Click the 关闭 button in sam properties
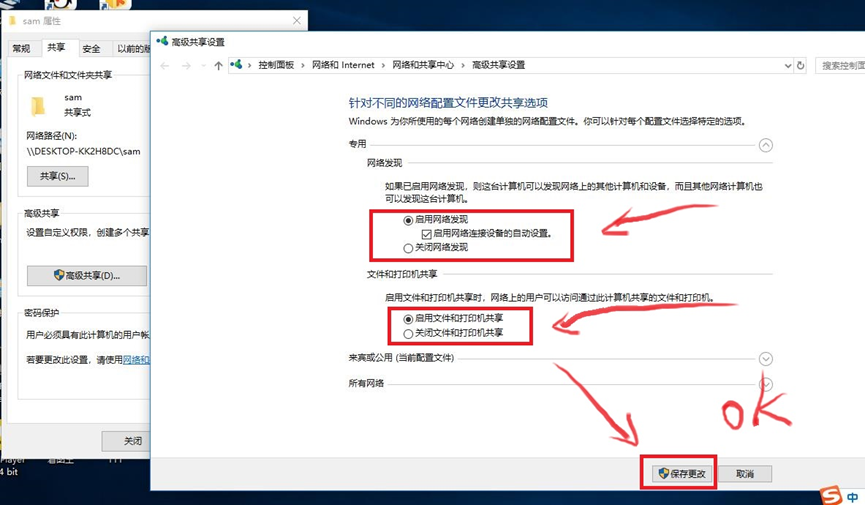Image resolution: width=865 pixels, height=505 pixels. tap(126, 441)
